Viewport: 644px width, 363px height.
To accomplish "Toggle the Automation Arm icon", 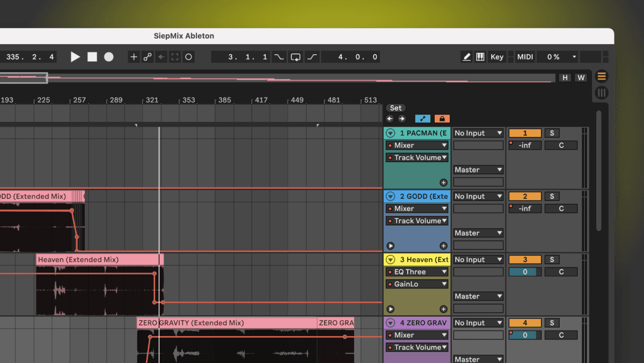I will coord(148,57).
